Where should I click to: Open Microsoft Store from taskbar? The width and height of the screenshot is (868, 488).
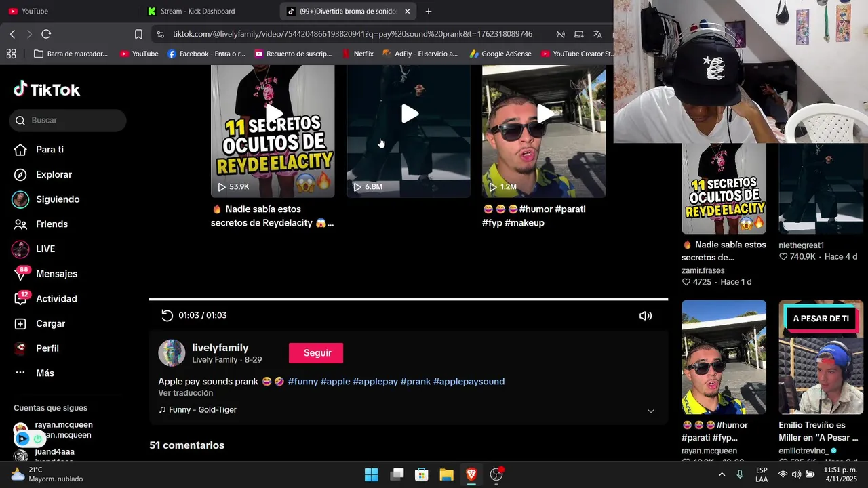pyautogui.click(x=421, y=474)
